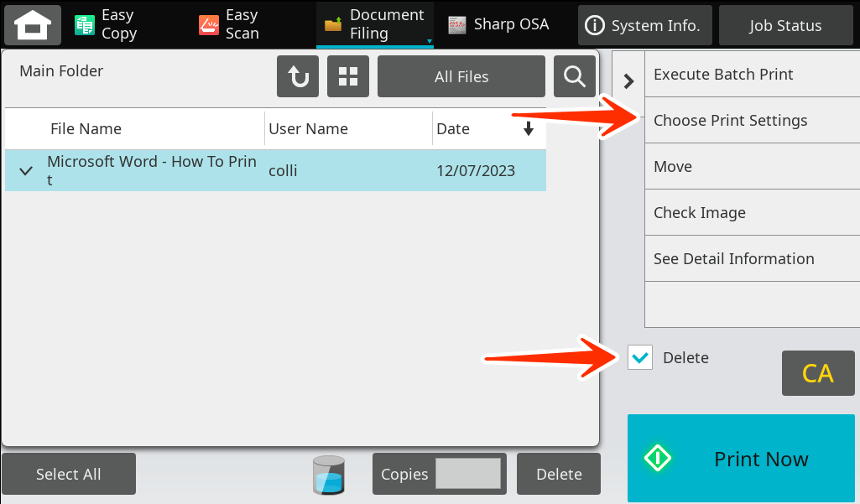Tap the Copies input field
This screenshot has height=504, width=860.
coord(470,474)
